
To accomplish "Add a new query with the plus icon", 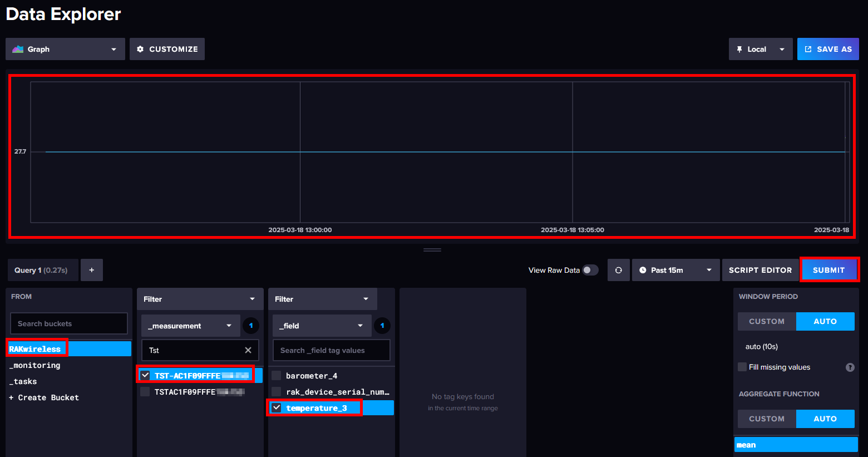I will point(92,270).
